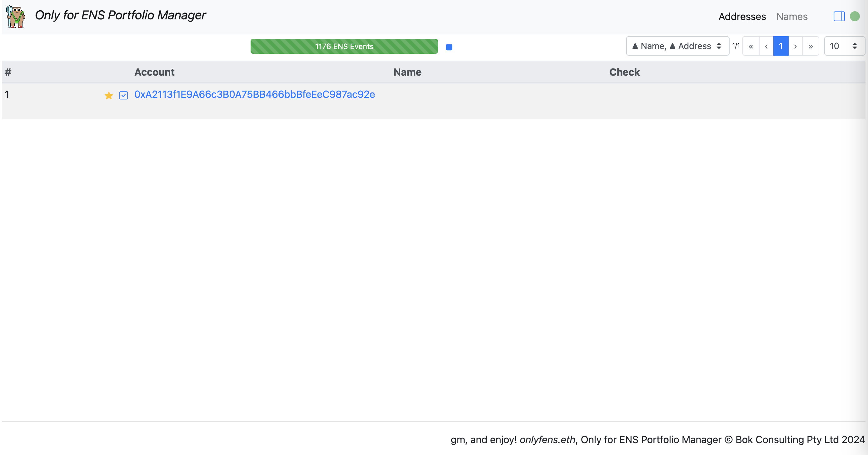Uncheck the account row checkbox
The width and height of the screenshot is (868, 455).
(123, 96)
